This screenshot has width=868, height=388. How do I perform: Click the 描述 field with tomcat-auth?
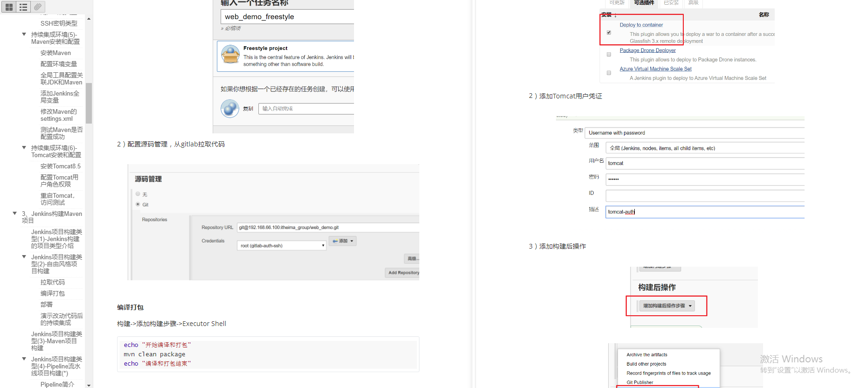click(x=705, y=212)
